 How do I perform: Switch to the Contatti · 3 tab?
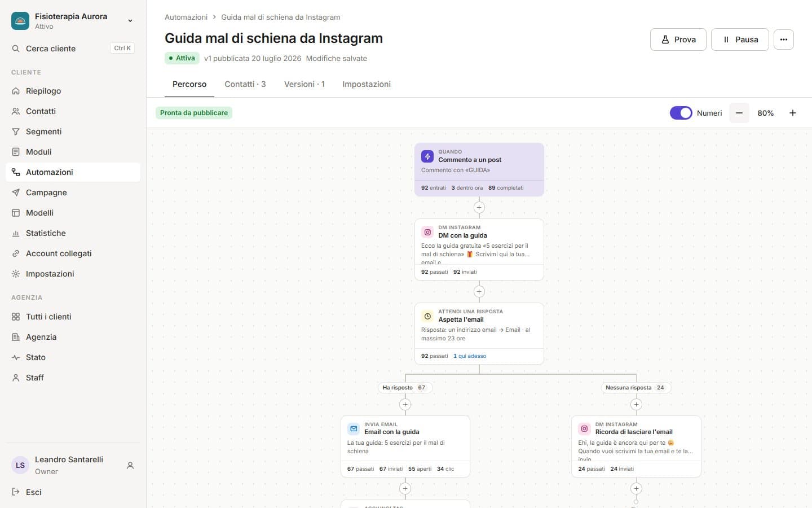(245, 84)
